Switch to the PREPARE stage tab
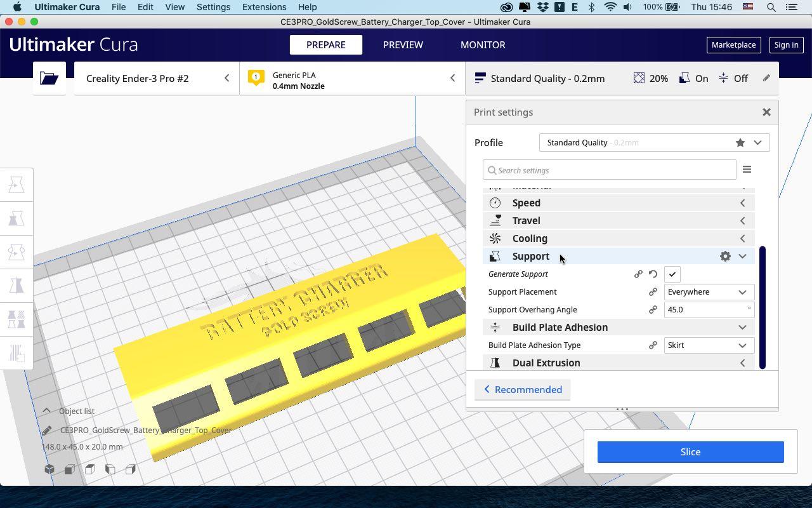812x508 pixels. point(326,45)
